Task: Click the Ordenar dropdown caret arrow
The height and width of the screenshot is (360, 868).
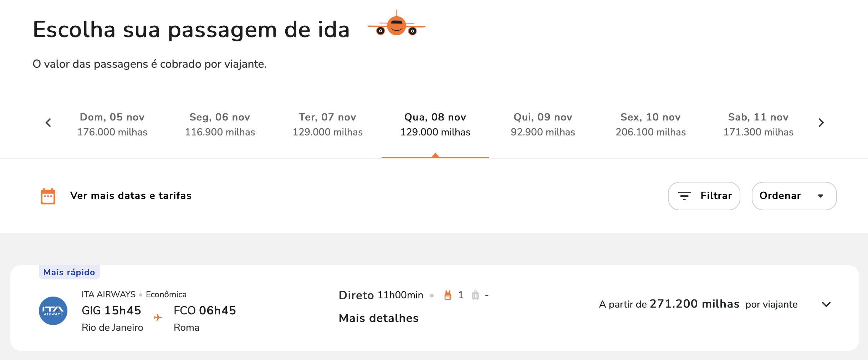Action: (x=821, y=196)
